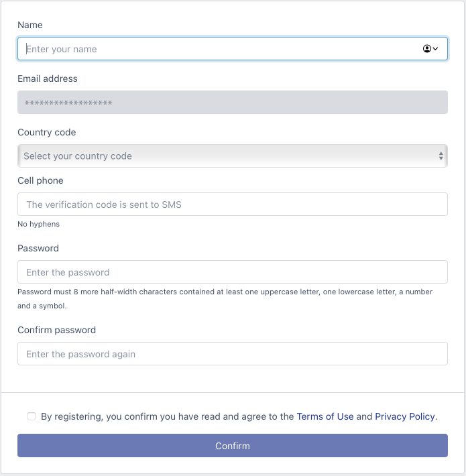Click the No hyphens hint text
Viewport: 466px width, 476px height.
(x=39, y=224)
